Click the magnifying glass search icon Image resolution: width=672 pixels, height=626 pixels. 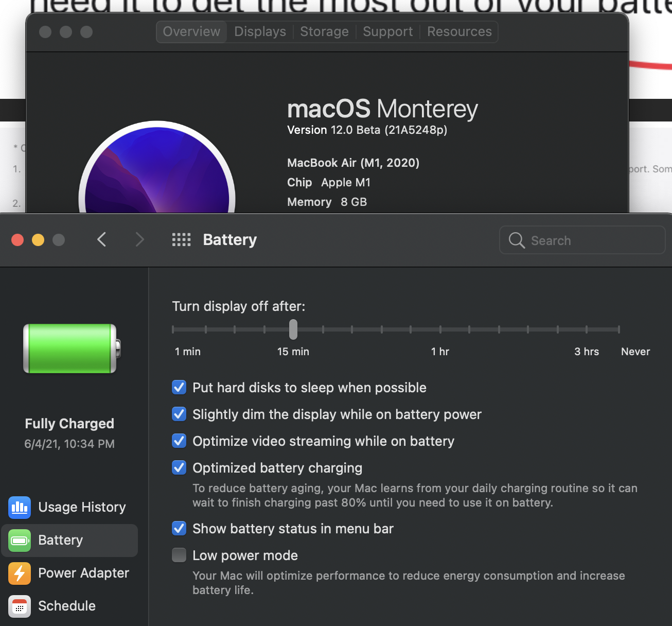tap(517, 240)
